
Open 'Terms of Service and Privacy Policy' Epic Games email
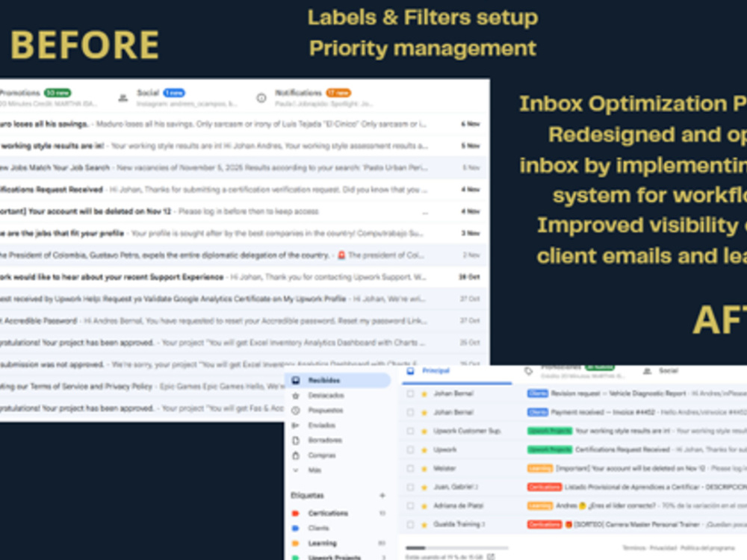click(x=143, y=386)
